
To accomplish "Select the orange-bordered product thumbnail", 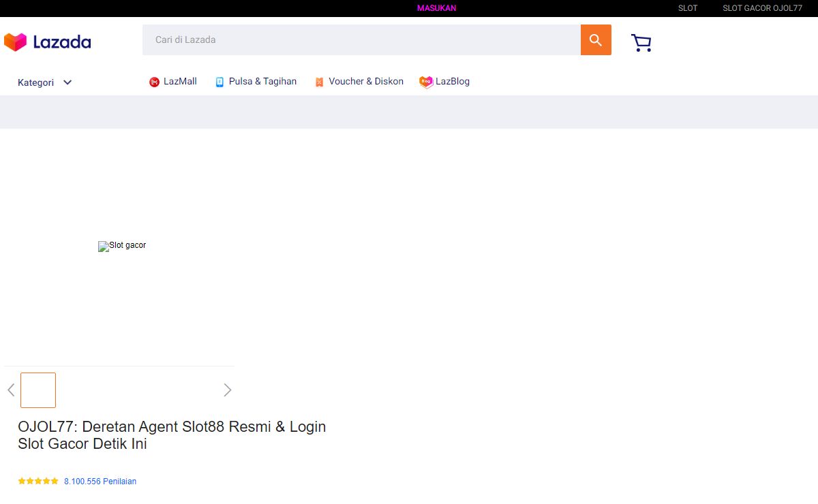I will (38, 390).
